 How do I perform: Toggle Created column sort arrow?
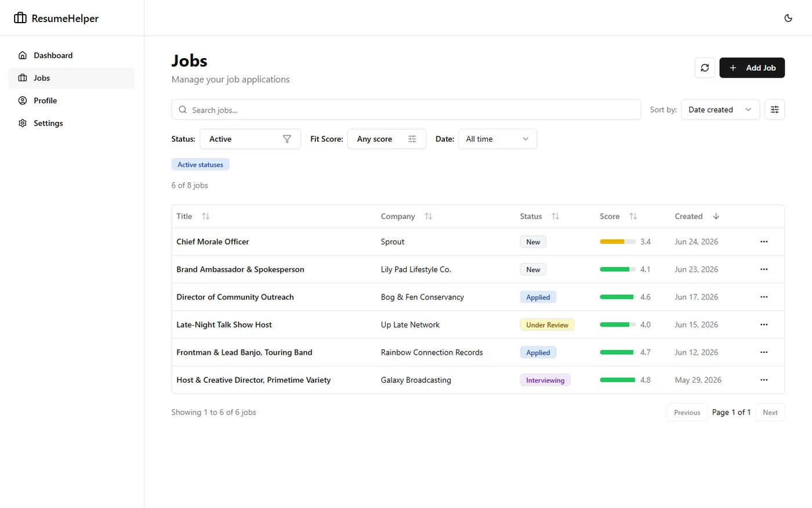[716, 216]
